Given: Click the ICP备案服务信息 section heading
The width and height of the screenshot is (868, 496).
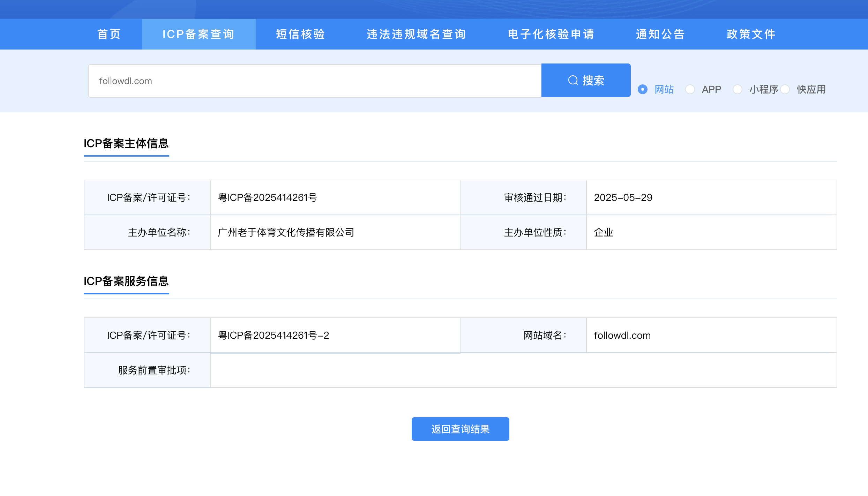Looking at the screenshot, I should [x=126, y=281].
